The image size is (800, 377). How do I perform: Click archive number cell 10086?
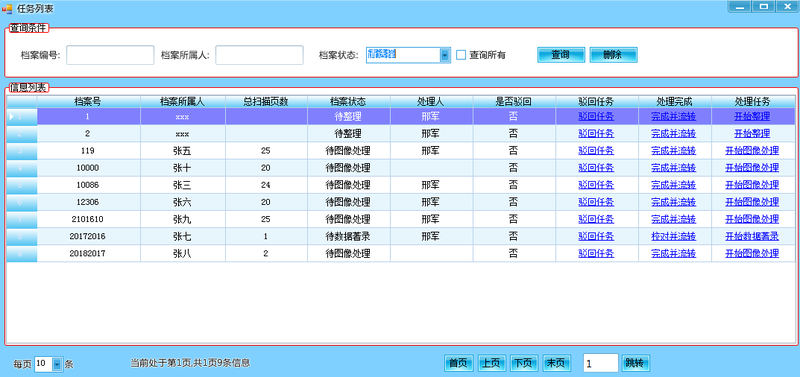[88, 185]
